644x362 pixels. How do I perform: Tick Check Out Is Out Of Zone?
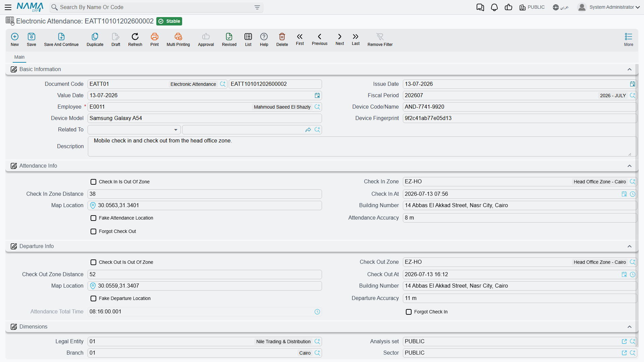(x=94, y=262)
